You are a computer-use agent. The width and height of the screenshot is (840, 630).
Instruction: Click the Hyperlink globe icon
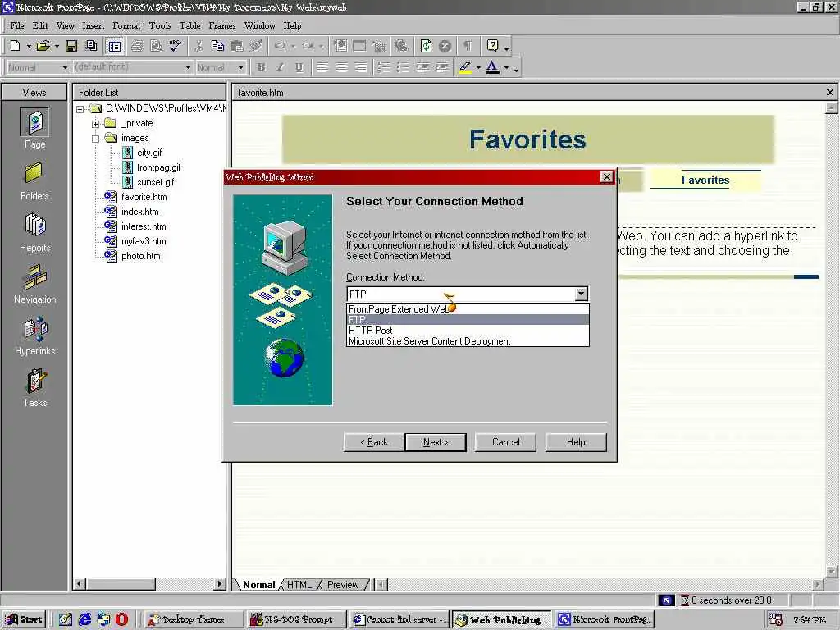pos(401,46)
